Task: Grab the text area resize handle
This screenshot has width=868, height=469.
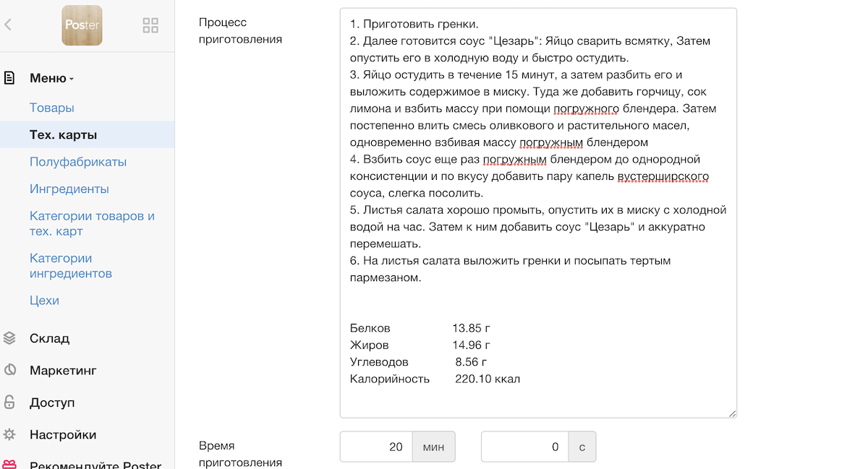Action: [732, 413]
